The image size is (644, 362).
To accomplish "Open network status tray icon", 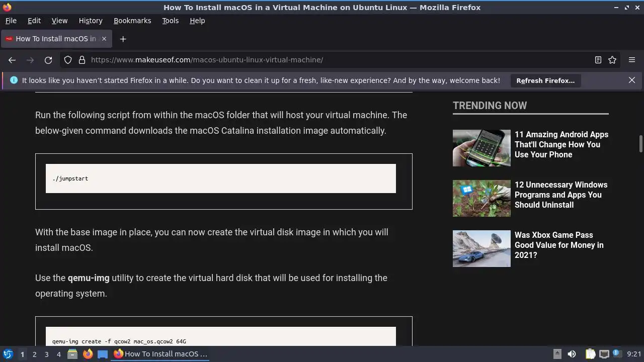I will click(604, 354).
